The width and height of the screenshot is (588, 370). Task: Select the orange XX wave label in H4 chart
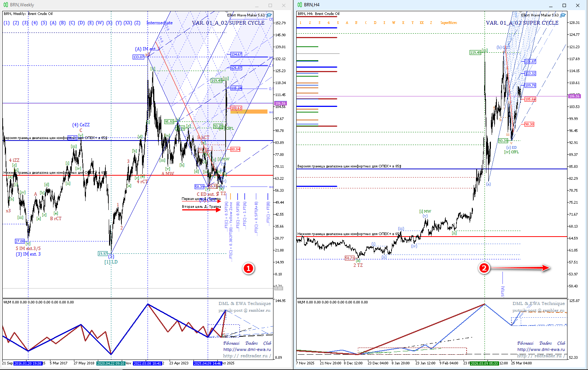[x=421, y=23]
